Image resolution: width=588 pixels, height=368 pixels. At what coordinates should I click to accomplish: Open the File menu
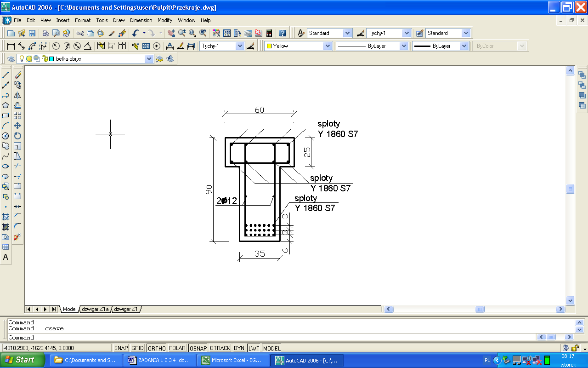tap(17, 20)
